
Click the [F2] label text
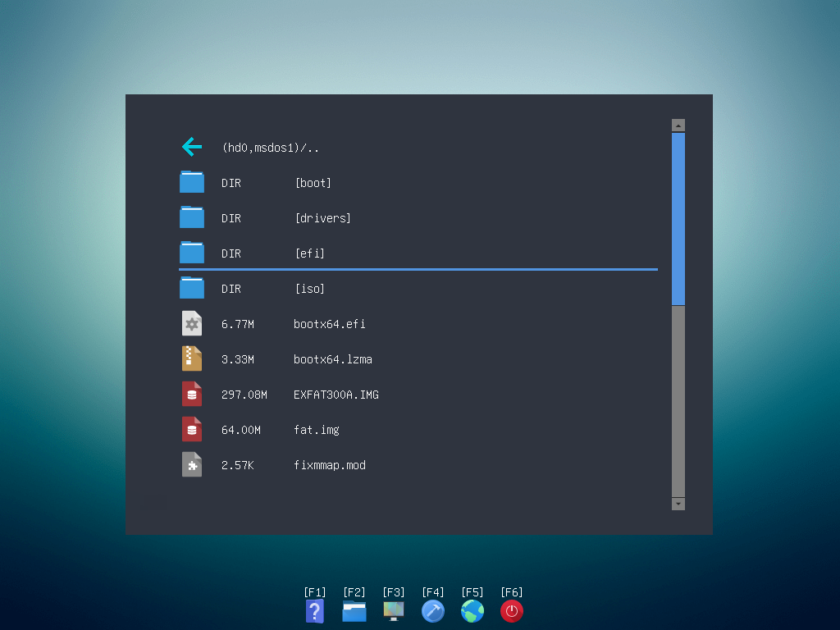point(354,592)
